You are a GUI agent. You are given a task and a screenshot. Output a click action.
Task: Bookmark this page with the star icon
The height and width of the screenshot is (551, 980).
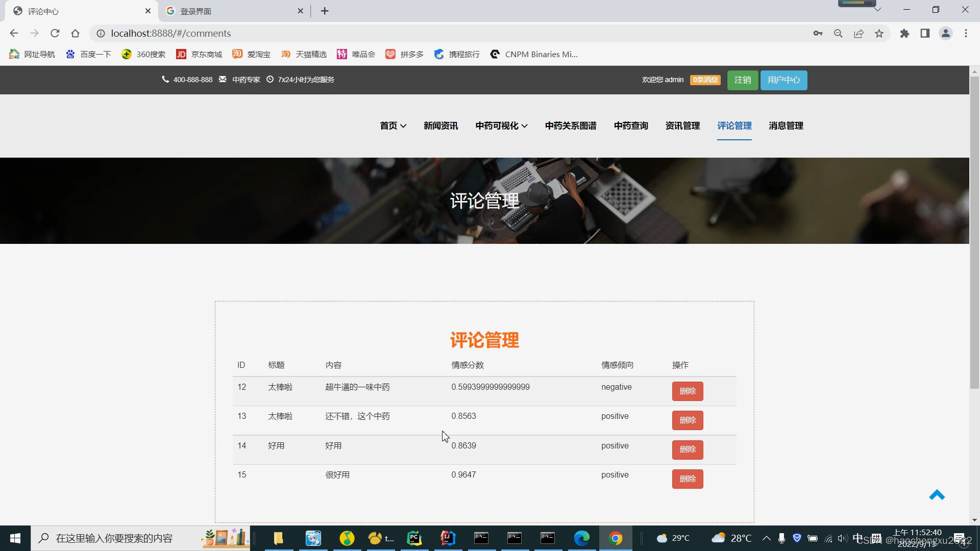tap(879, 33)
